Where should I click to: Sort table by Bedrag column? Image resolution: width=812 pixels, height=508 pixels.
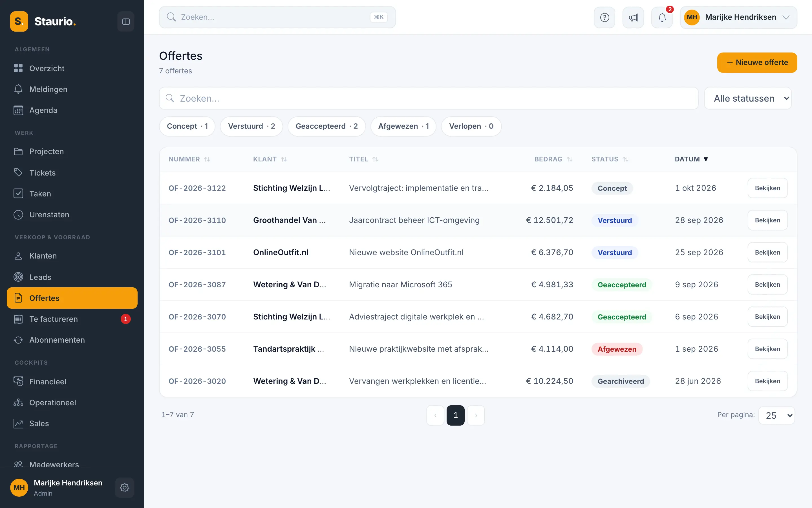click(553, 159)
